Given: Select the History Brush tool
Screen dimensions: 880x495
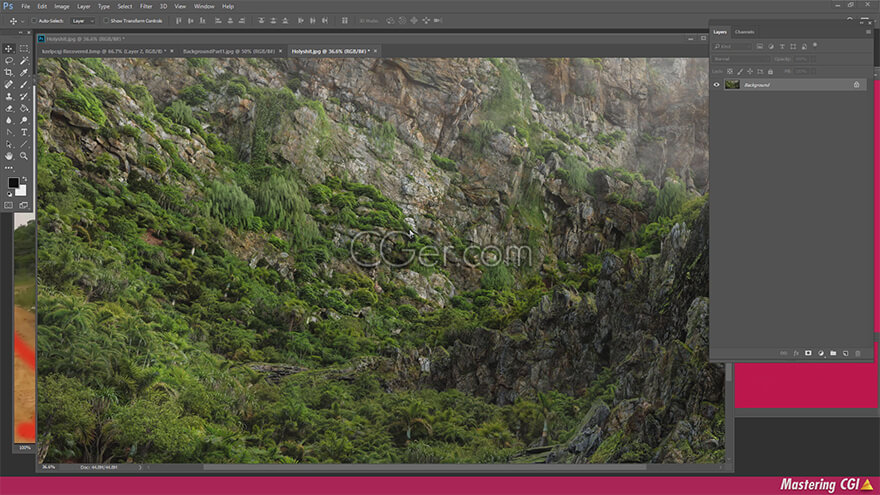Looking at the screenshot, I should (x=24, y=97).
